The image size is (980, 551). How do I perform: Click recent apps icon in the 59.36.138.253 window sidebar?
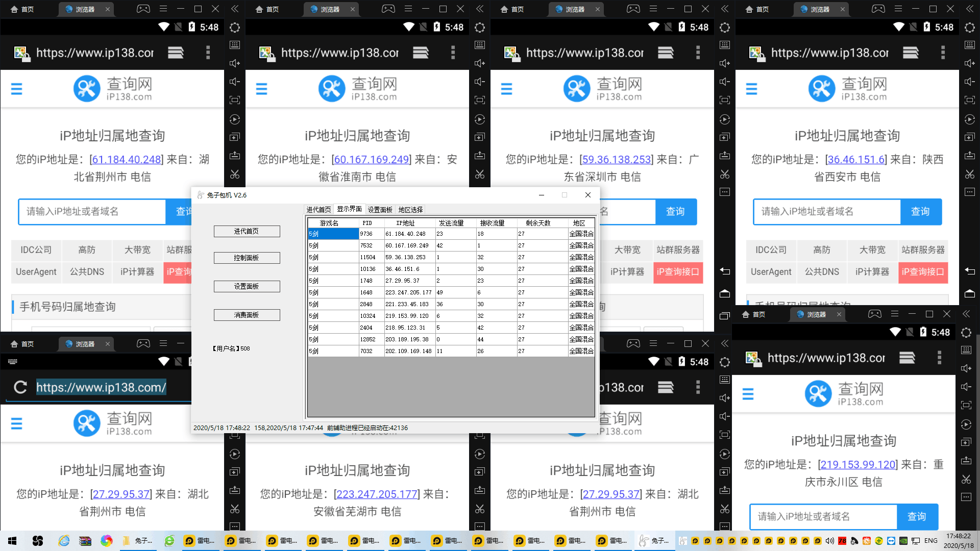click(x=725, y=316)
